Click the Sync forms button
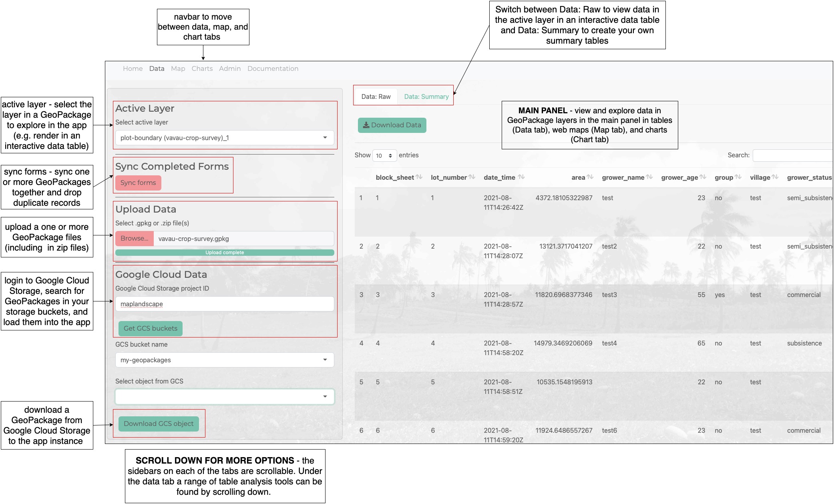 point(138,183)
